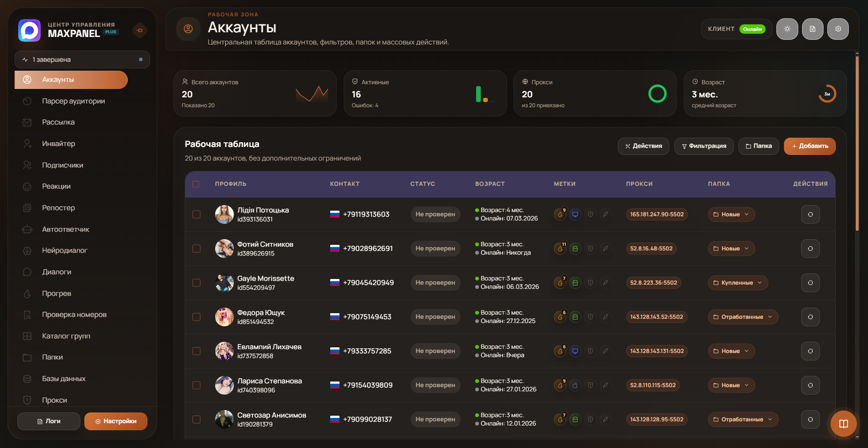Image resolution: width=868 pixels, height=448 pixels.
Task: Click the Прокси ring progress indicator
Action: point(658,94)
